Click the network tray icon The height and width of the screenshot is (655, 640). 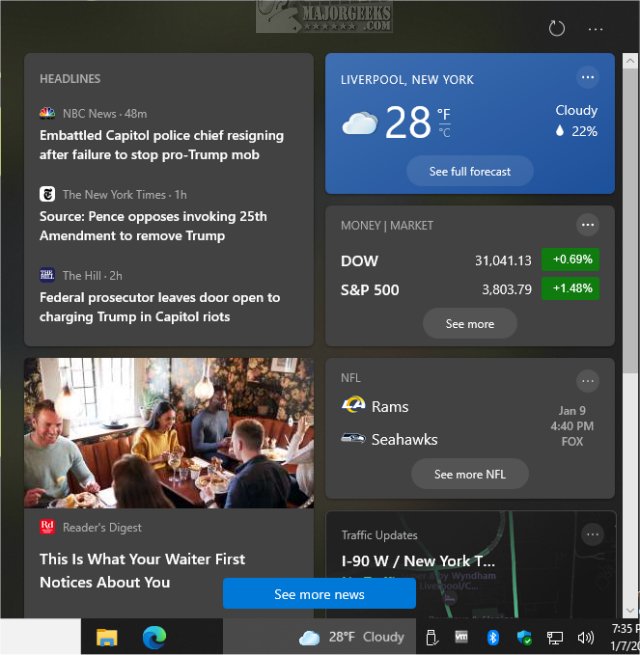(x=555, y=637)
